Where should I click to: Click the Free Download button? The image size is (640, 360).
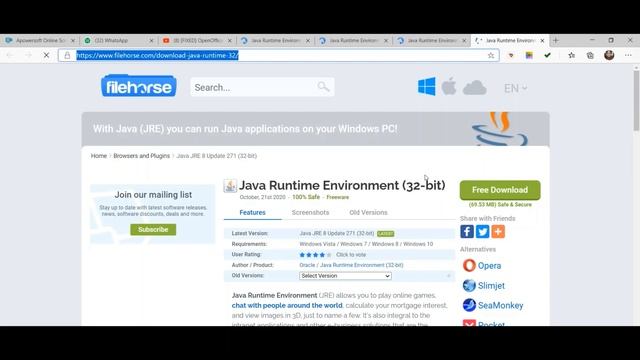pyautogui.click(x=500, y=190)
